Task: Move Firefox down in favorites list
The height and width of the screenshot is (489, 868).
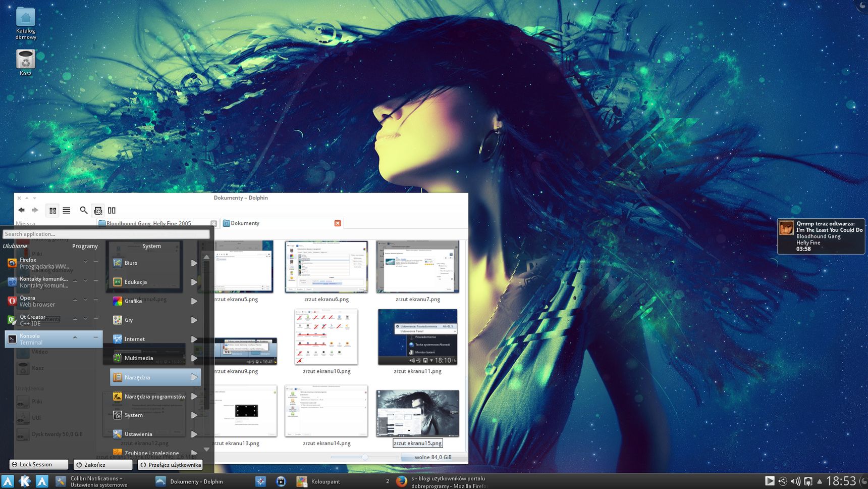Action: point(85,261)
